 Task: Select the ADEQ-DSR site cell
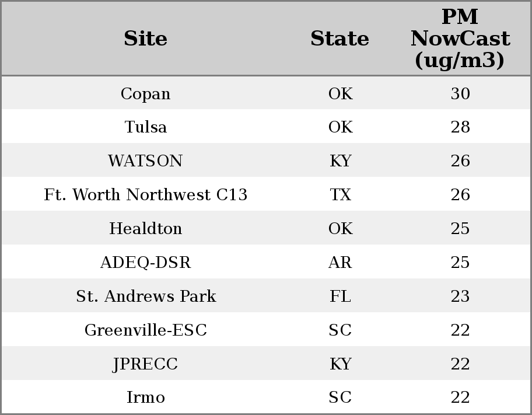click(146, 262)
